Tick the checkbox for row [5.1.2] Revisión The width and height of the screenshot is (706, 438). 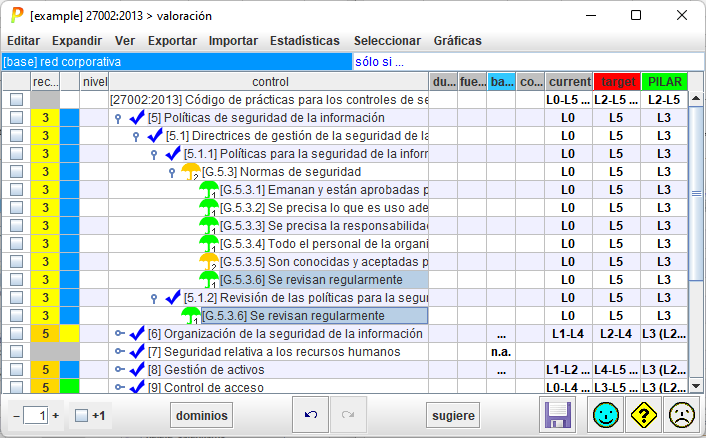point(17,298)
